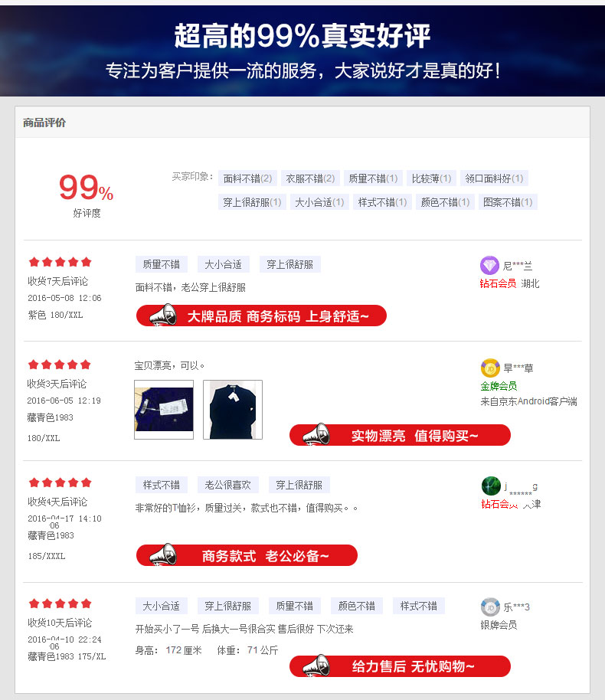This screenshot has width=605, height=700.
Task: Select the 比较薄(1) impression tag
Action: (x=431, y=178)
